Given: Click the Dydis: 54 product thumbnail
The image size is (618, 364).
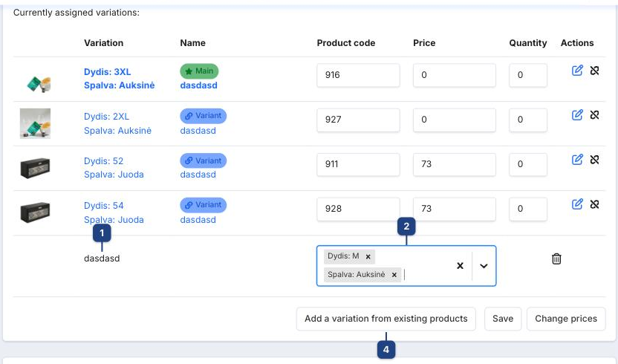Looking at the screenshot, I should (x=35, y=212).
